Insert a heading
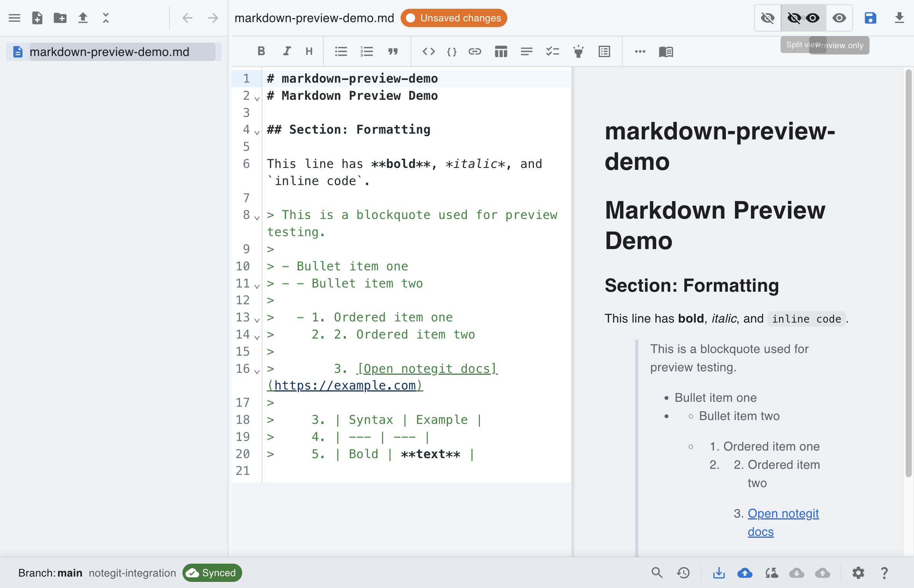The image size is (914, 588). [309, 51]
